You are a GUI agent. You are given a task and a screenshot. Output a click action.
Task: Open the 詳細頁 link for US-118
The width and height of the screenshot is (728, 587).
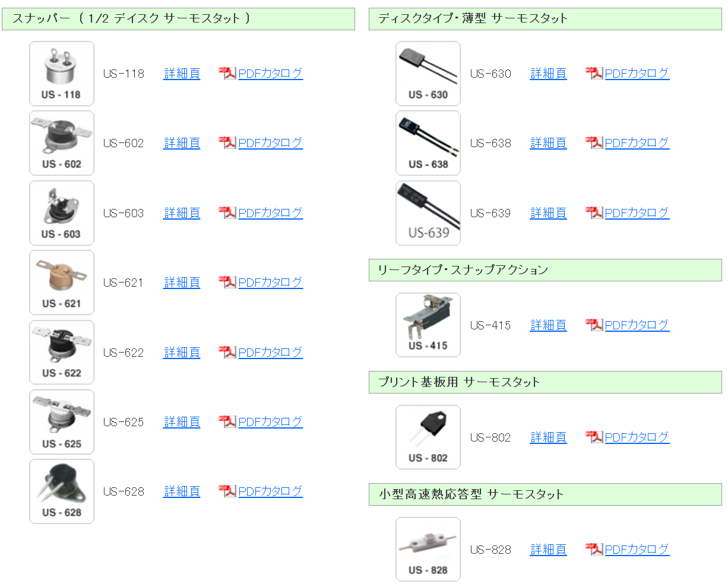pos(182,74)
